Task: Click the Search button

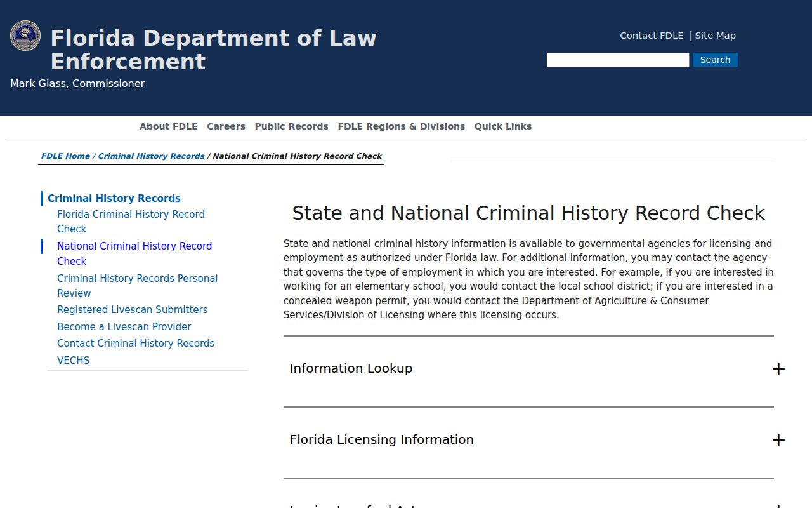Action: [715, 60]
